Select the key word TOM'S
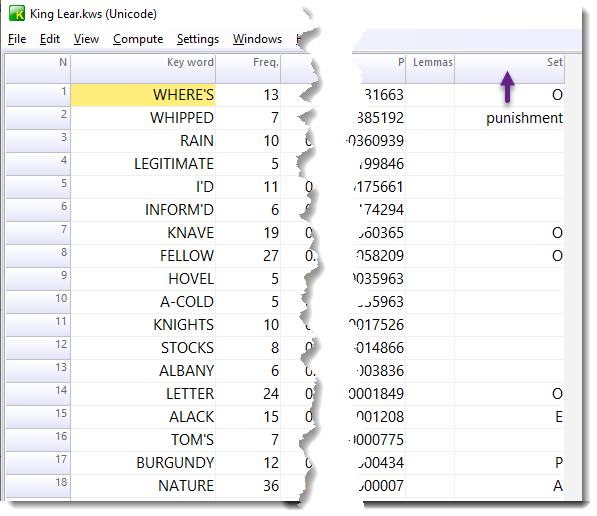 (143, 440)
